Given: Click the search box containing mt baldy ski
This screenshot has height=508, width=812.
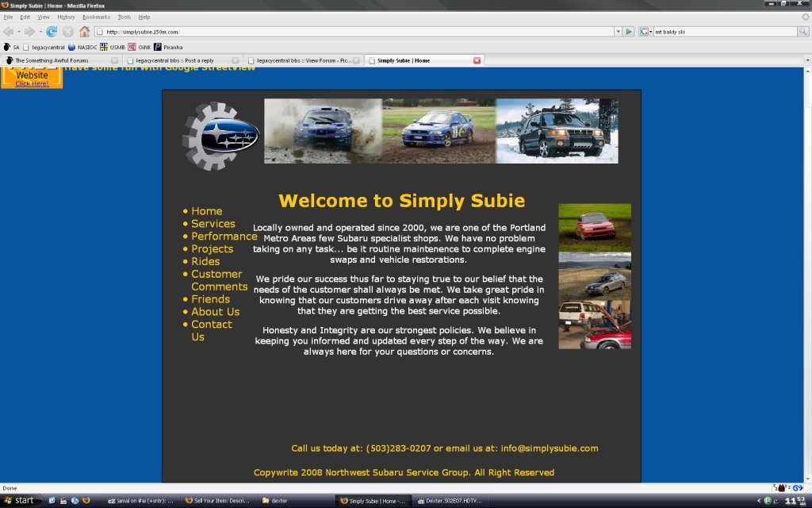Looking at the screenshot, I should tap(725, 32).
